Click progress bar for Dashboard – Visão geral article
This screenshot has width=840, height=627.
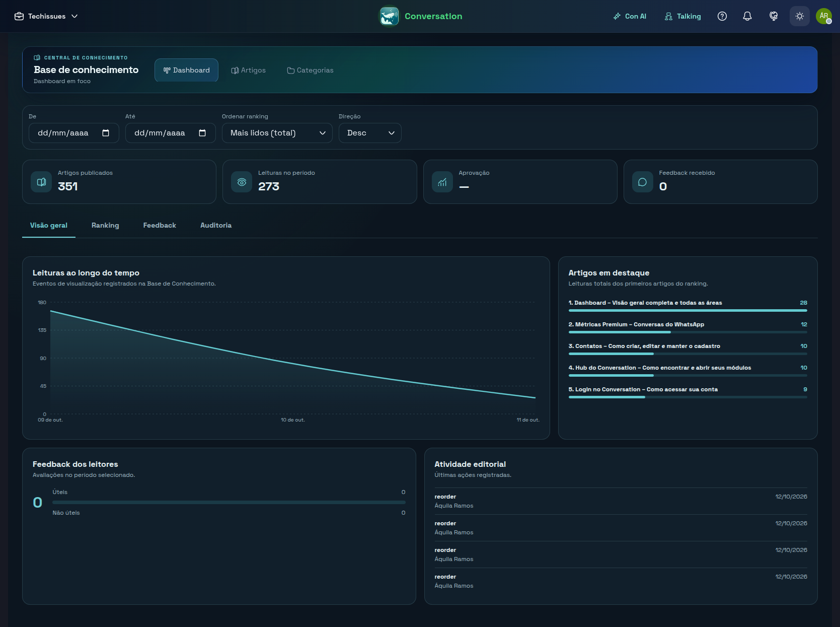point(688,311)
